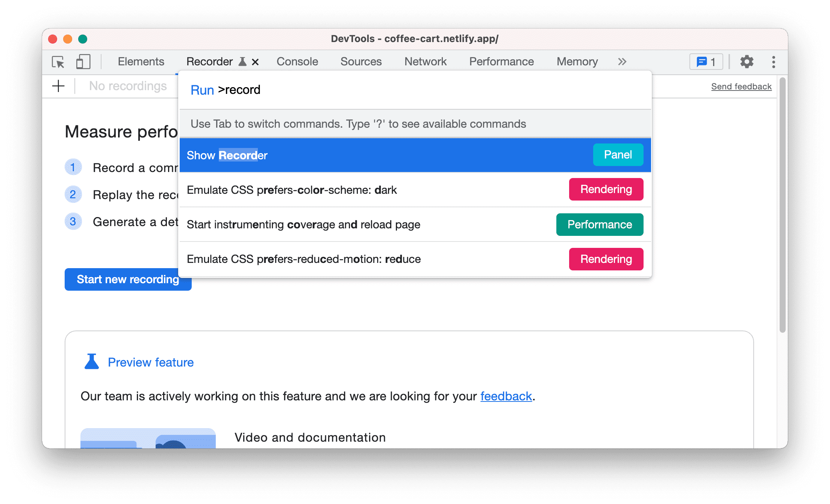Click Send feedback link top right
Image resolution: width=830 pixels, height=504 pixels.
(x=742, y=86)
